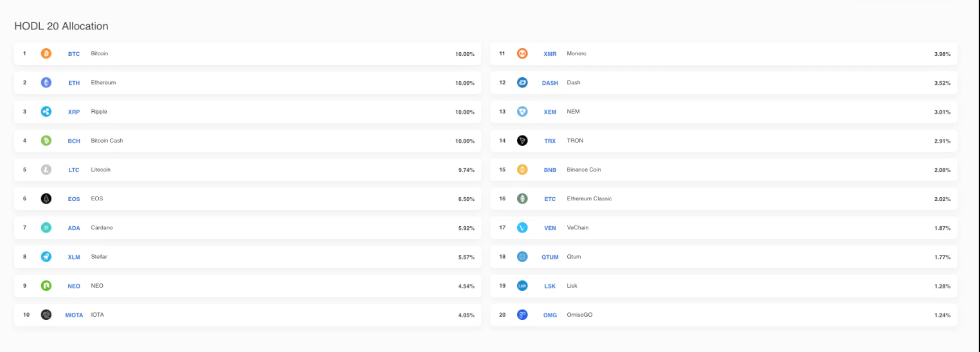
Task: Click the TRON coin icon
Action: 522,141
